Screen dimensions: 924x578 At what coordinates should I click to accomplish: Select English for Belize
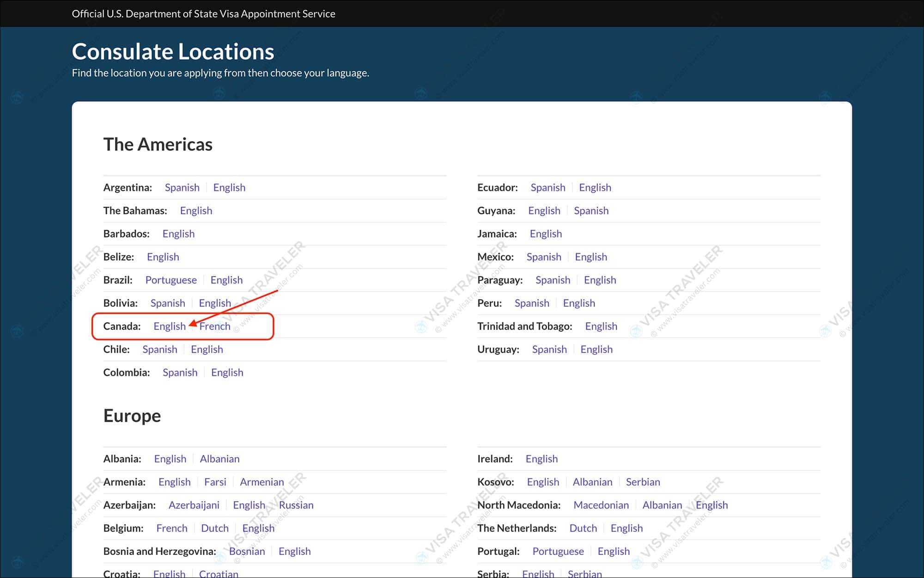[x=163, y=257]
